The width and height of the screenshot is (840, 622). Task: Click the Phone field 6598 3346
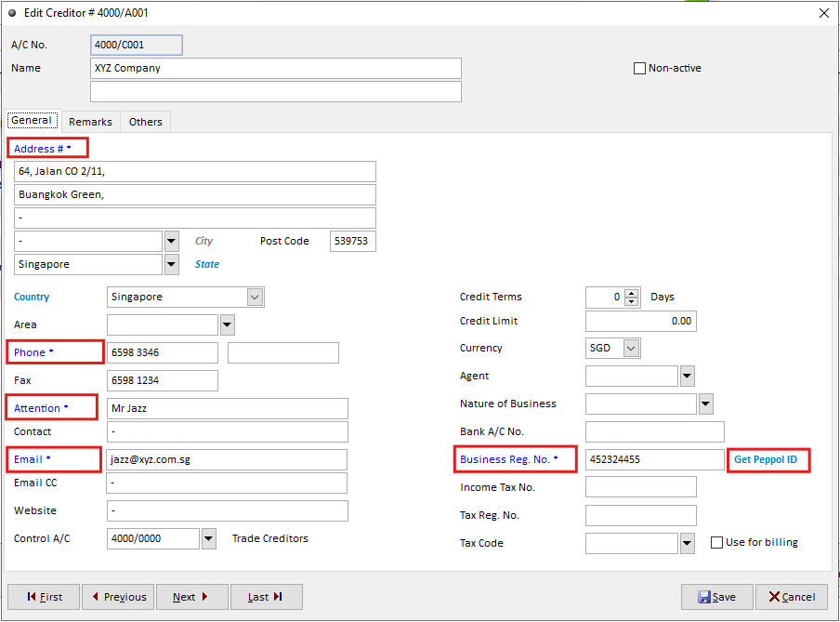click(x=163, y=352)
